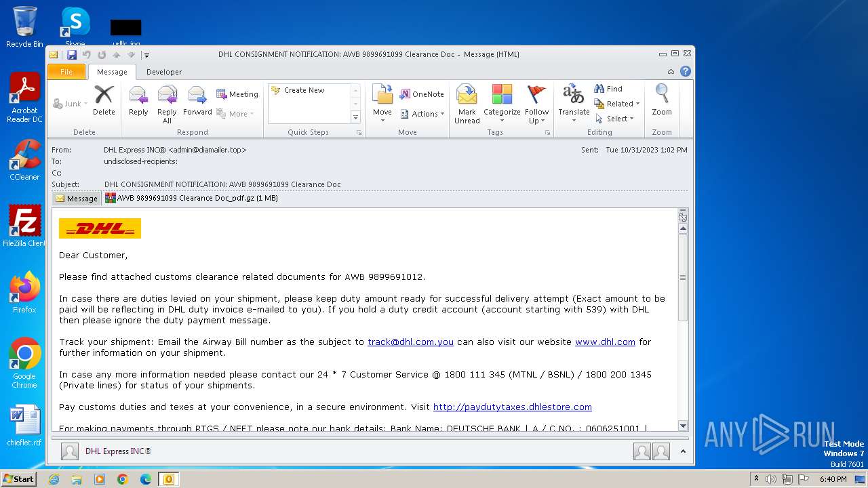This screenshot has width=868, height=488.
Task: Open the Related dropdown
Action: pos(617,104)
